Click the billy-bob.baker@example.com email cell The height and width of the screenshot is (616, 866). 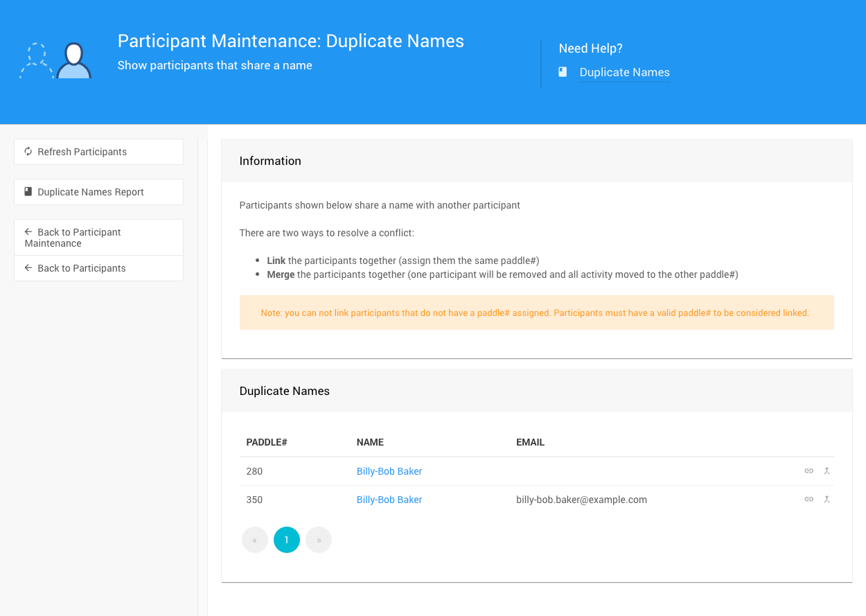(x=581, y=500)
